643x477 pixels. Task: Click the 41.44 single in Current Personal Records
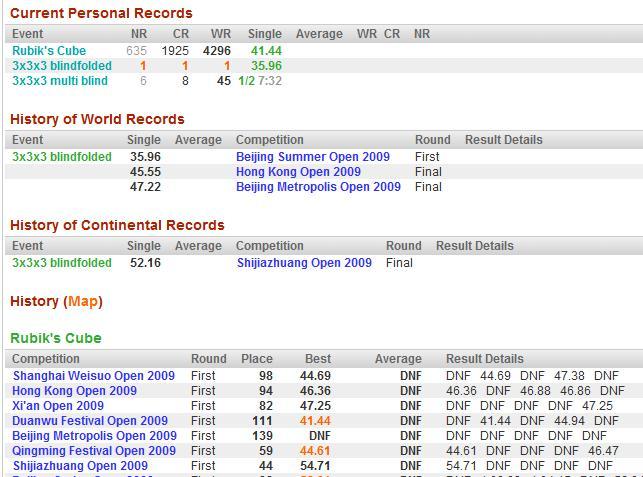click(x=266, y=51)
